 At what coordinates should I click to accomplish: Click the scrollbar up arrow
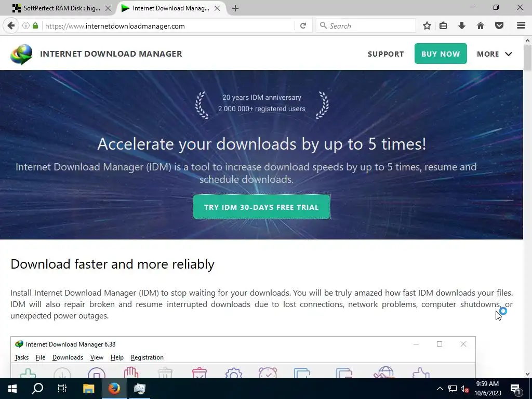(x=527, y=41)
